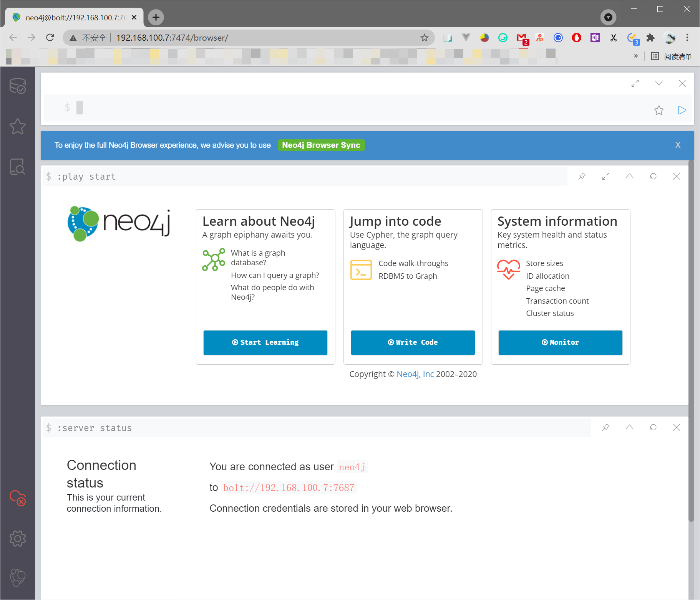700x600 pixels.
Task: Fullscreen the :play start frame
Action: tap(606, 176)
